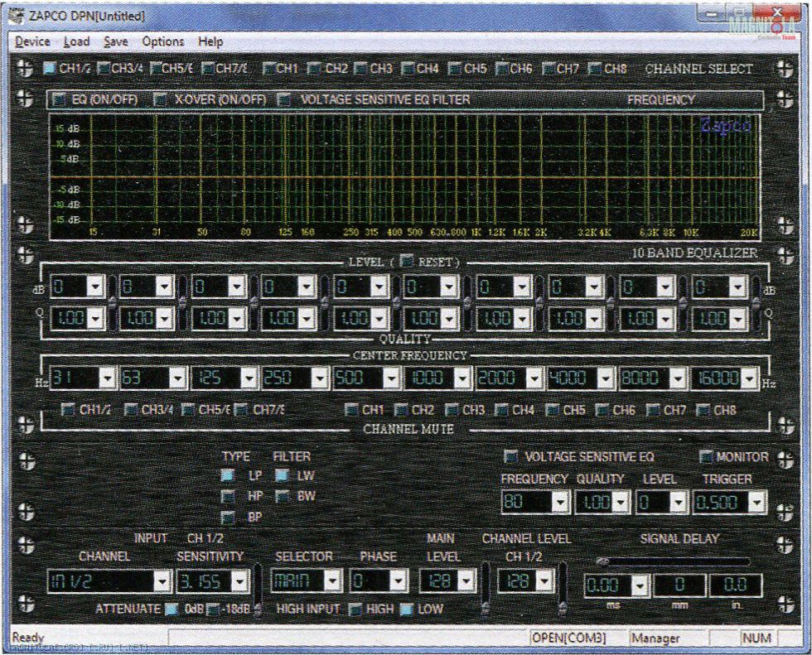Click the vertical slider beside Main Level
This screenshot has width=812, height=655.
[486, 589]
